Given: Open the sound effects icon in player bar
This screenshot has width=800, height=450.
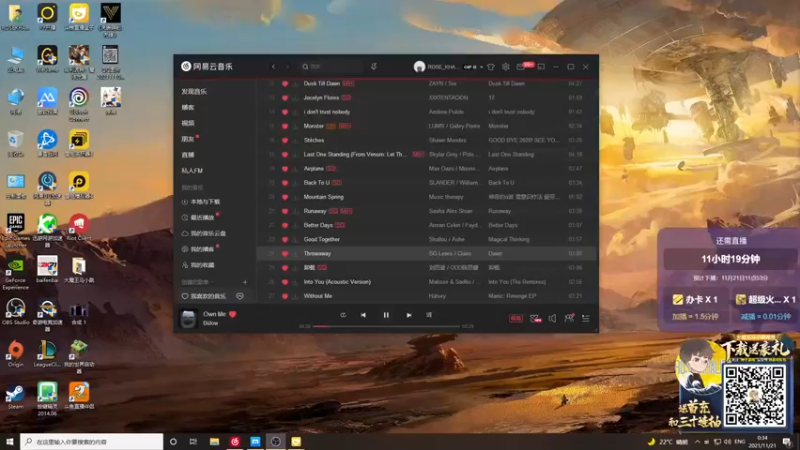Looking at the screenshot, I should coord(535,318).
